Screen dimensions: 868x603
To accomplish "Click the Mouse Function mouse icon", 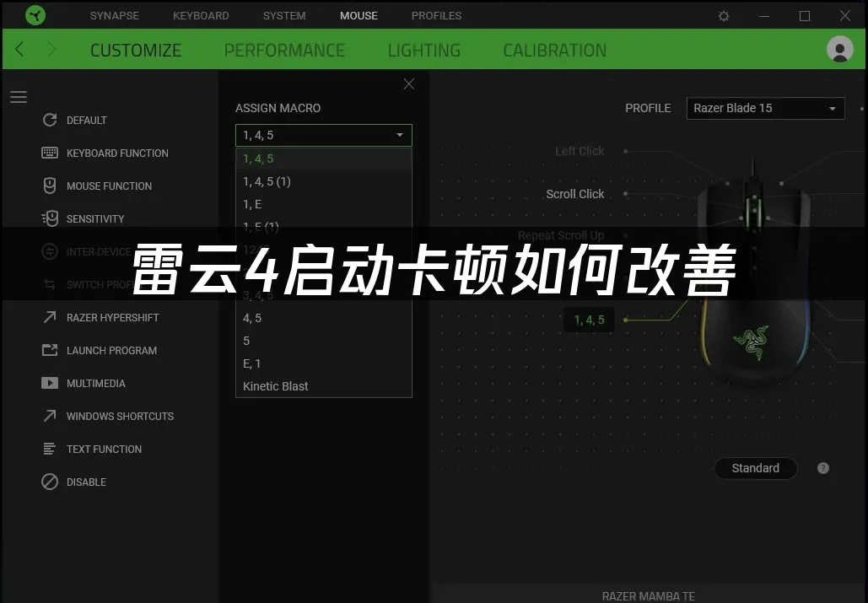I will pos(50,186).
